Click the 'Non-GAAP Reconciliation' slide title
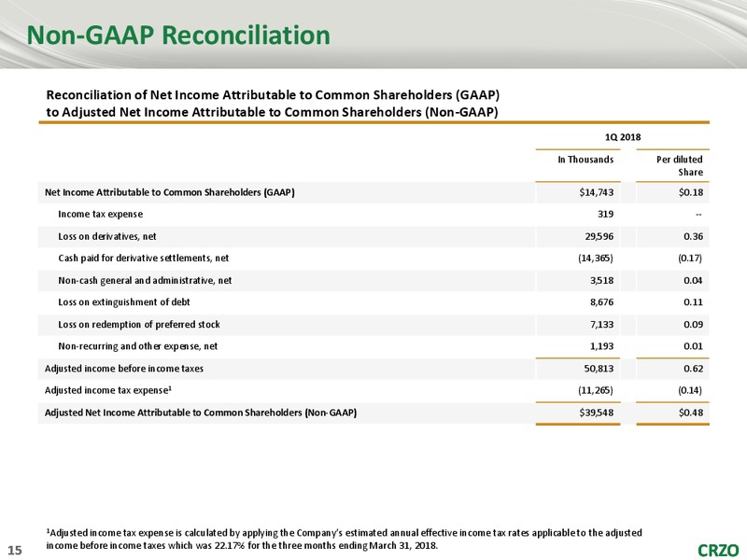 click(x=178, y=35)
